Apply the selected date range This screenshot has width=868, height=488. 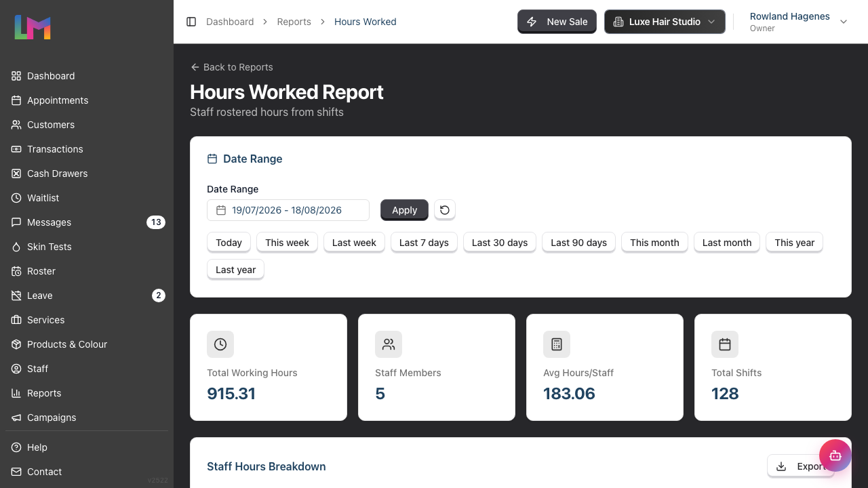point(404,210)
